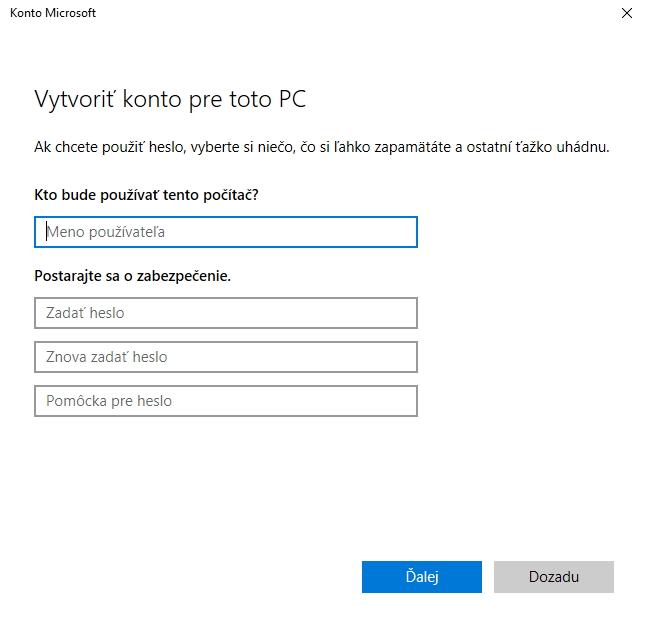Select the Znova zadať heslo field
648x626 pixels.
click(225, 357)
